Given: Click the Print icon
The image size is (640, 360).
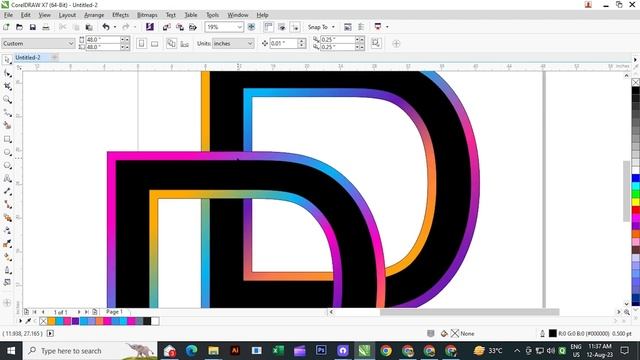Looking at the screenshot, I should tap(46, 27).
